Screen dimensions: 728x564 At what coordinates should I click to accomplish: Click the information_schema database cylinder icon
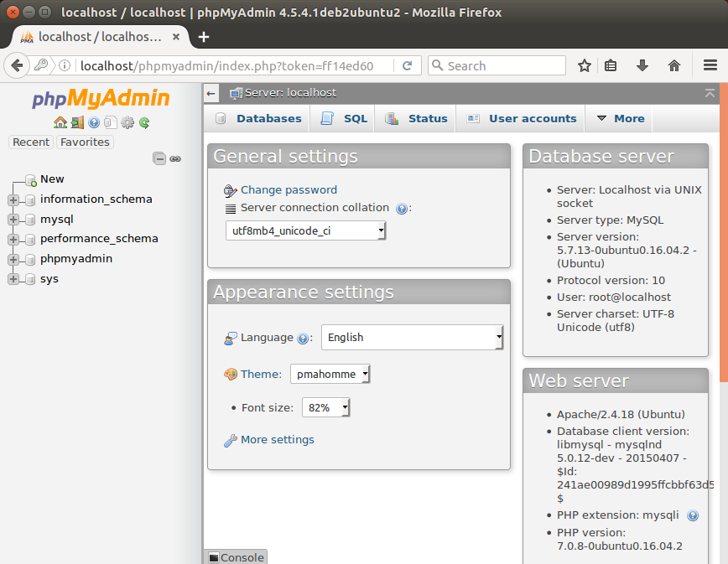[x=29, y=200]
